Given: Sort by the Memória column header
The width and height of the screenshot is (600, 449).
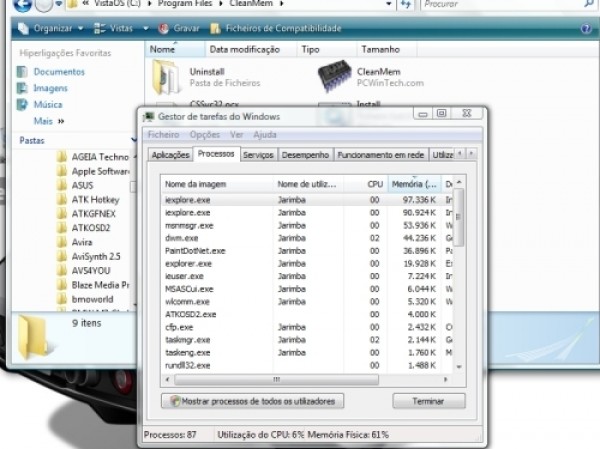Looking at the screenshot, I should click(x=414, y=184).
